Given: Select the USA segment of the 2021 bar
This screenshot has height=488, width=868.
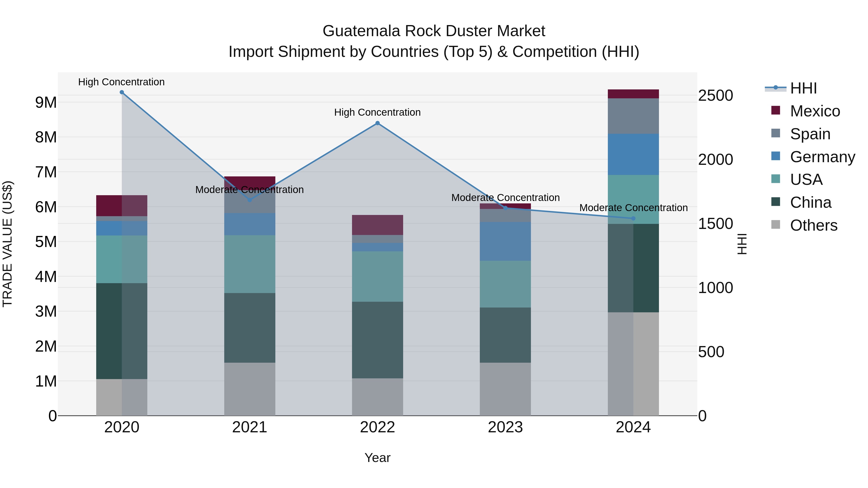Looking at the screenshot, I should click(250, 264).
